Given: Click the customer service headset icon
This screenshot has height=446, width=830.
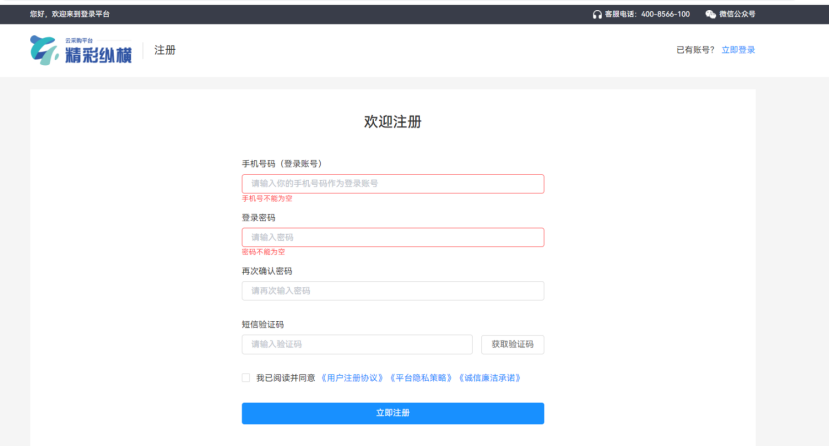Looking at the screenshot, I should [597, 14].
